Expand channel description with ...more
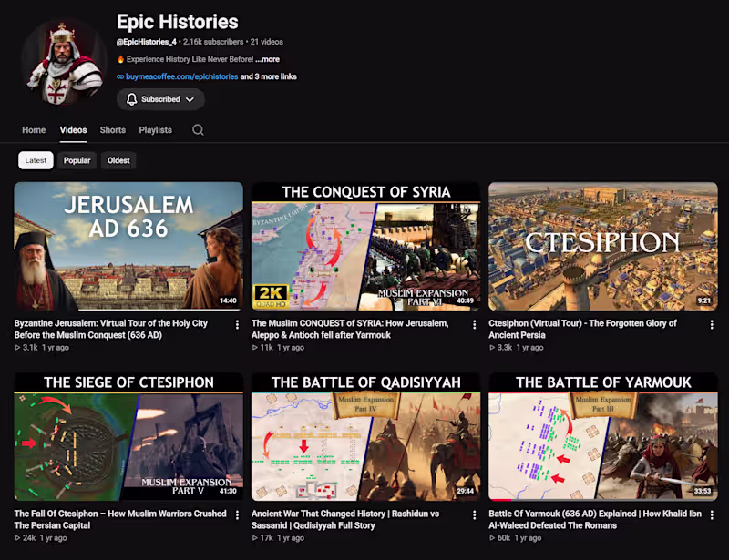 (267, 59)
